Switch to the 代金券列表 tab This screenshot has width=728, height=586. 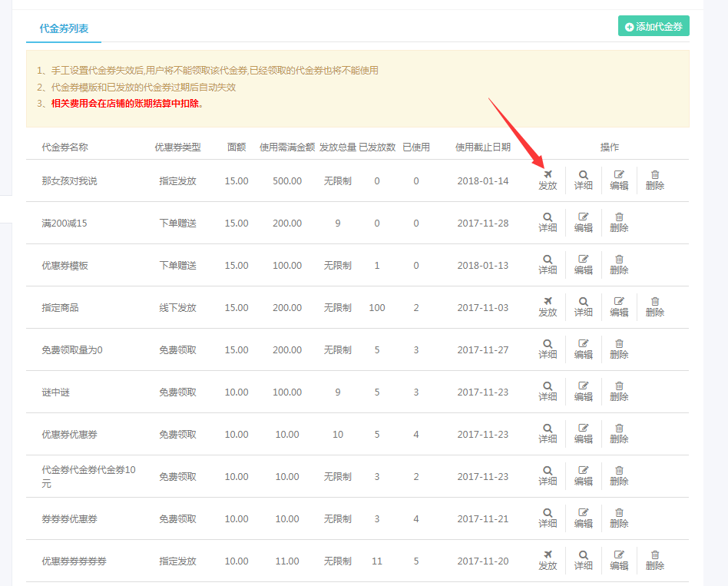pos(64,28)
